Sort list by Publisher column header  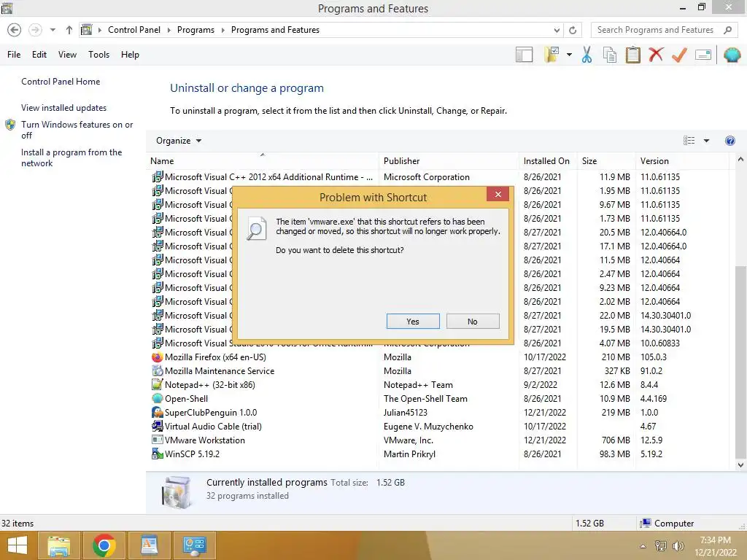[449, 161]
